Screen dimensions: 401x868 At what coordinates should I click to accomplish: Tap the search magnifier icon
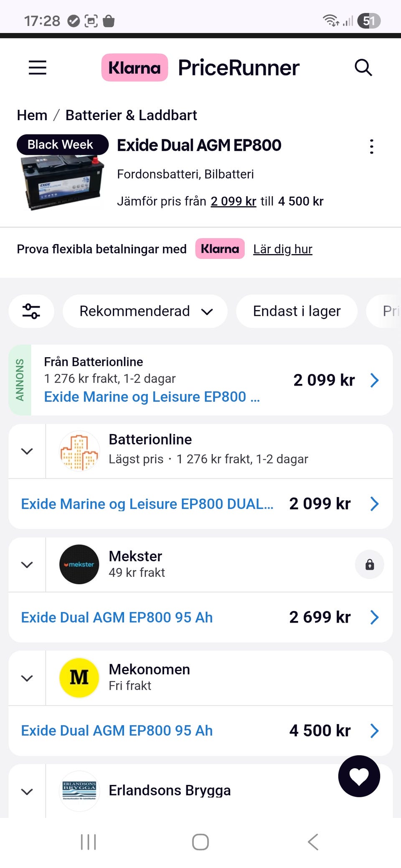363,68
